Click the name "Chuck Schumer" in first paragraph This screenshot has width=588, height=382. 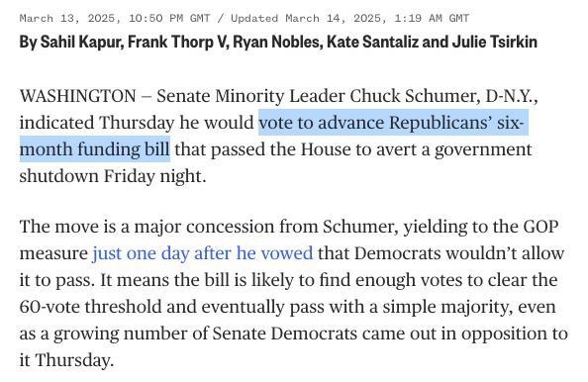pos(415,96)
